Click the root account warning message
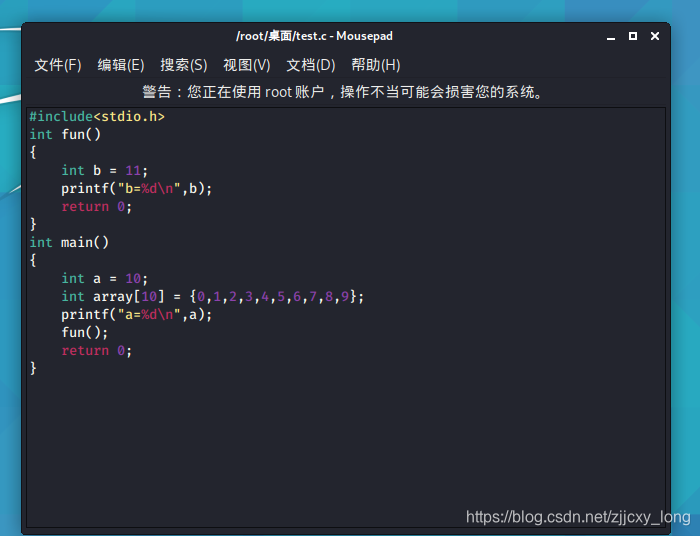700x536 pixels. click(x=342, y=92)
